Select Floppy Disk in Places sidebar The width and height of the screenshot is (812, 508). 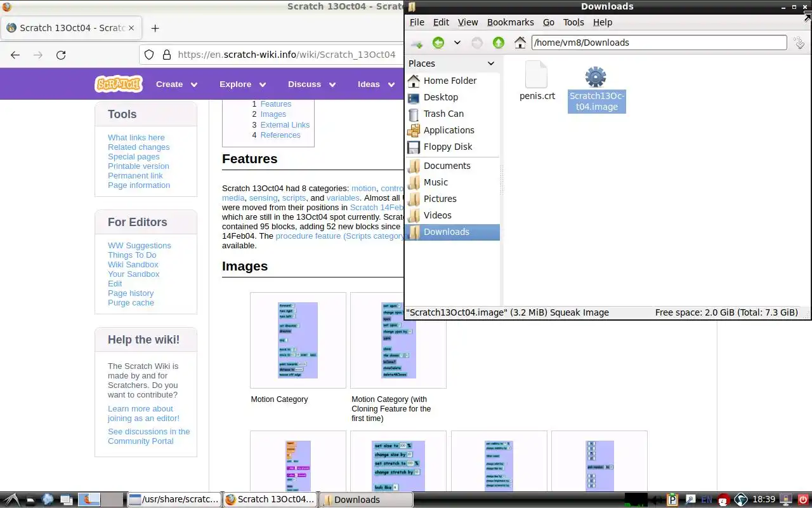coord(452,147)
